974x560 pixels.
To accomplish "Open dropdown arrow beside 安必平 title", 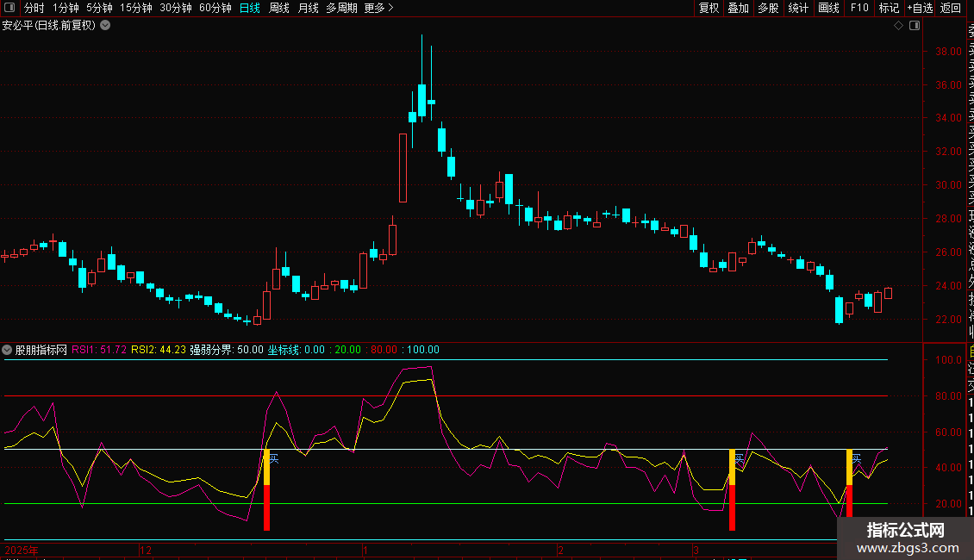I will pyautogui.click(x=106, y=25).
